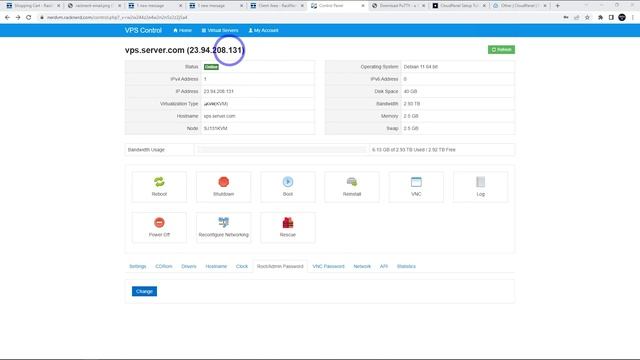
Task: Click the Online status badge
Action: point(211,67)
